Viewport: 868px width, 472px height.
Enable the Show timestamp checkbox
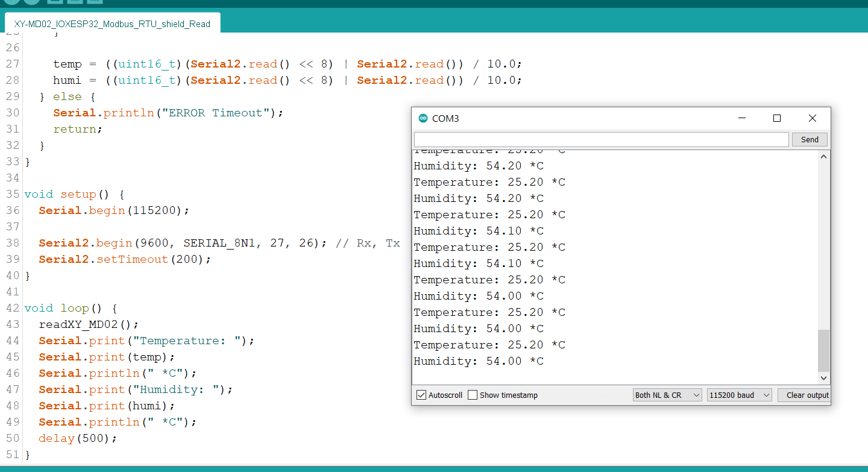(473, 395)
